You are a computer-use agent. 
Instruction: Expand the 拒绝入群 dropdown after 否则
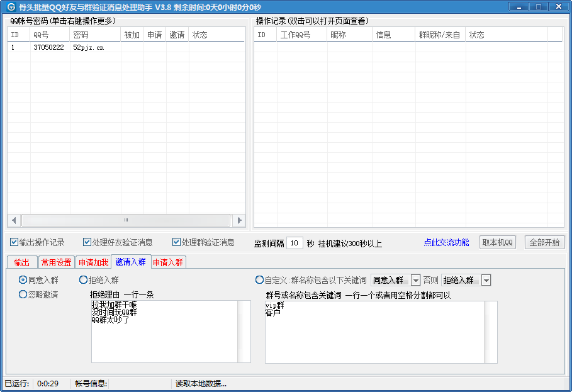click(486, 280)
